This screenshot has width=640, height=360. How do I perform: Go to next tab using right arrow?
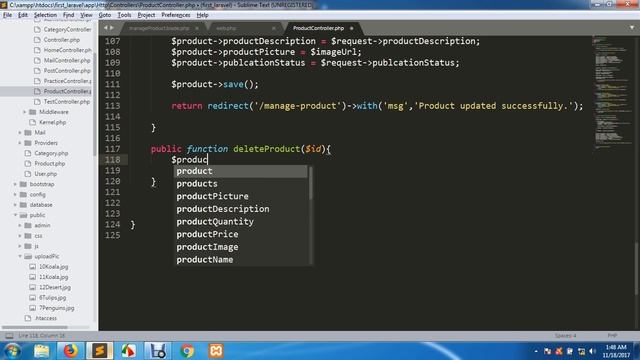[x=112, y=28]
